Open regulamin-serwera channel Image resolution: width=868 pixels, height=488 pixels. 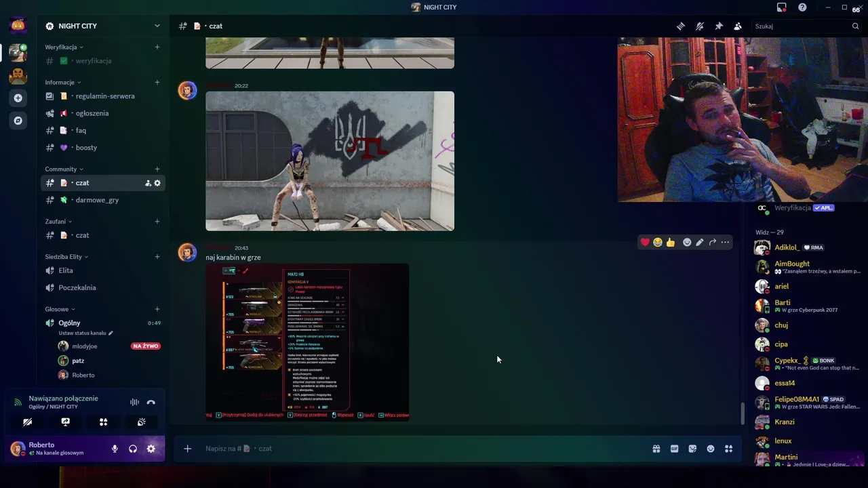point(102,96)
